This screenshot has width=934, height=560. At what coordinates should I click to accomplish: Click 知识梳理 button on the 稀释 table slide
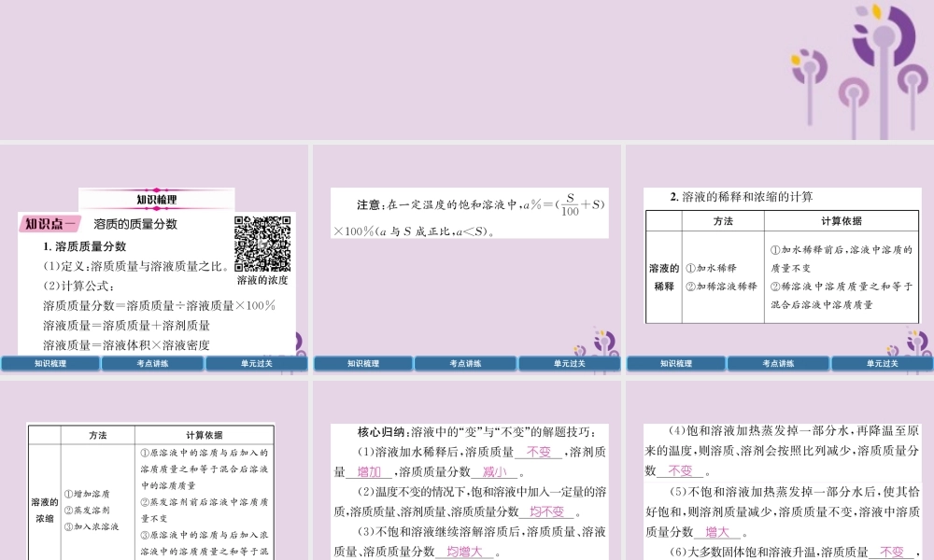[x=676, y=363]
